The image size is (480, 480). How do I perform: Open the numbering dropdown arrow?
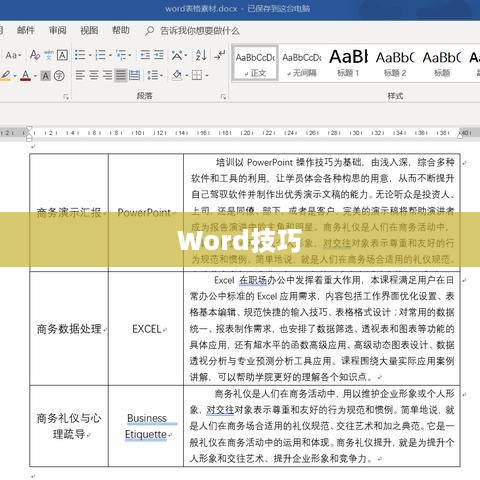(x=110, y=55)
